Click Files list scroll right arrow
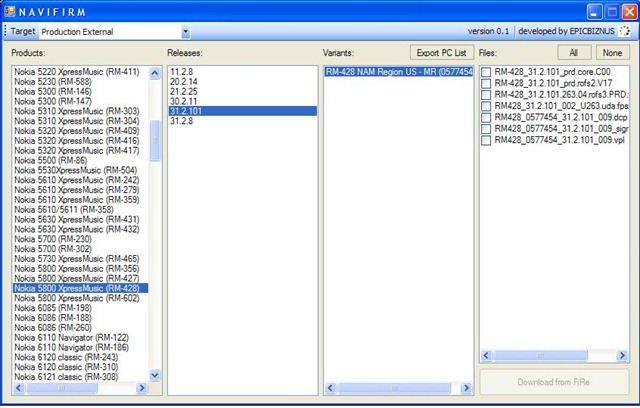Screen dimensions: 640x408 click(622, 355)
